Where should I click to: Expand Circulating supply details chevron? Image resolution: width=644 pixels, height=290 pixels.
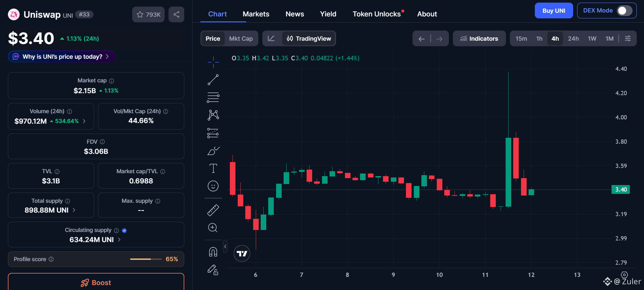tap(119, 239)
